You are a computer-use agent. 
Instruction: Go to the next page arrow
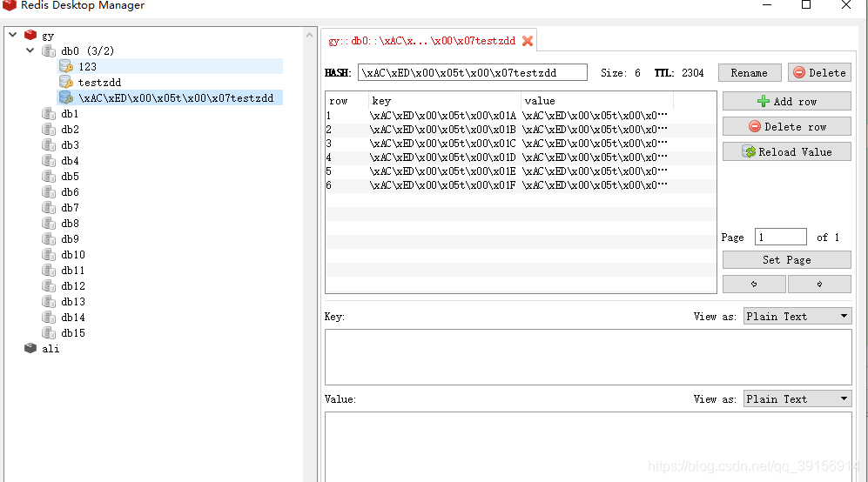[x=819, y=284]
